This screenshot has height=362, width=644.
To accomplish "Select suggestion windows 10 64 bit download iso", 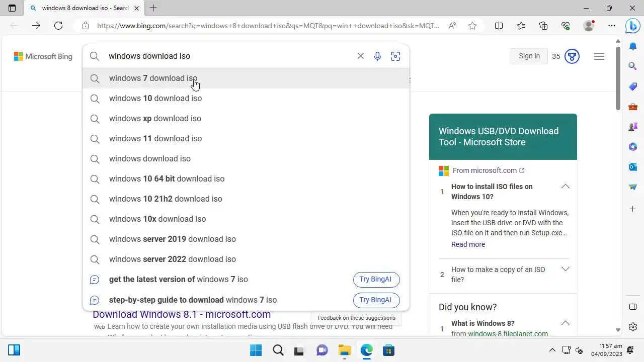I will point(246,178).
